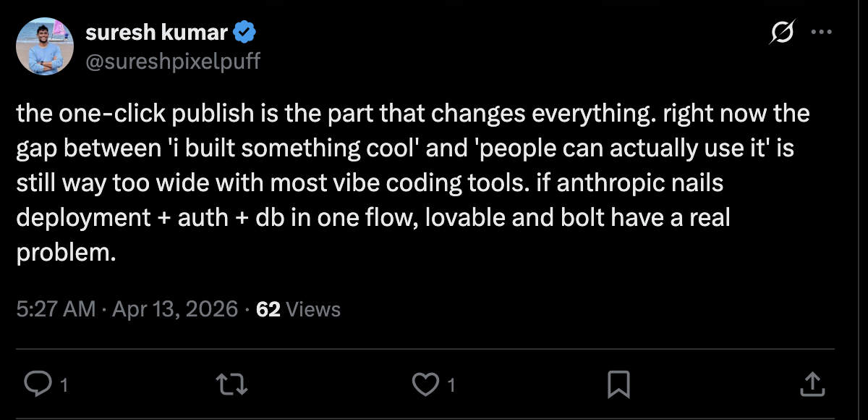Like the tweet with the heart icon
868x420 pixels.
[425, 384]
